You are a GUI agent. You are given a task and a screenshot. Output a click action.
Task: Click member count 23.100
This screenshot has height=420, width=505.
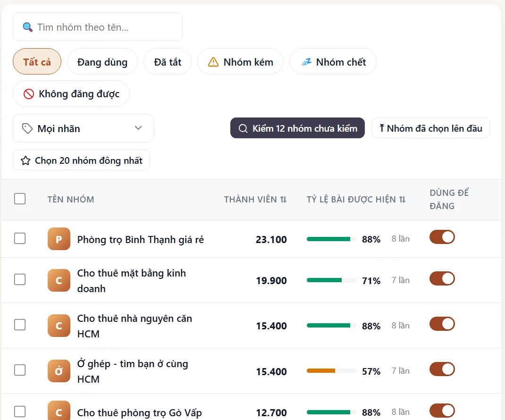(x=271, y=240)
